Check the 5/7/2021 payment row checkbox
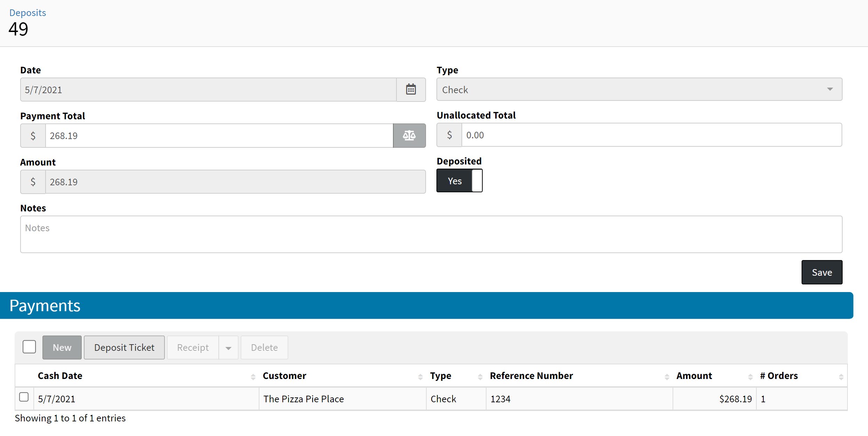Screen dimensions: 868x436 point(24,397)
